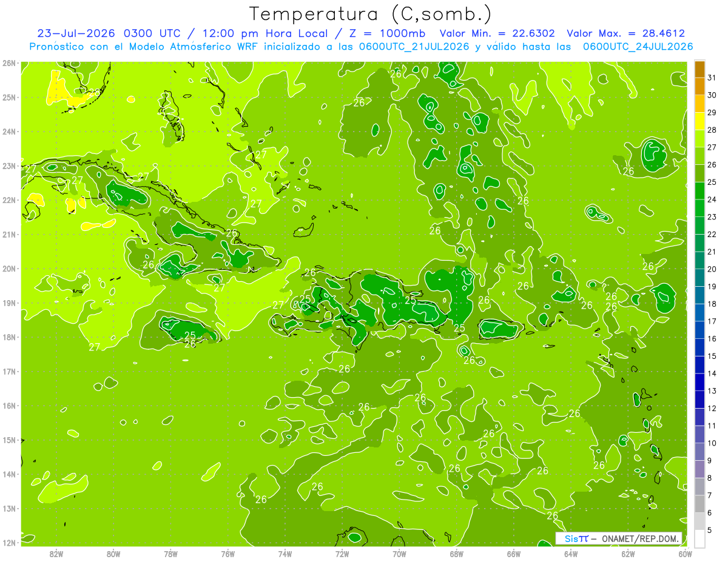The height and width of the screenshot is (562, 728).
Task: Pick the purple swatch between 8 and 9
Action: [699, 469]
